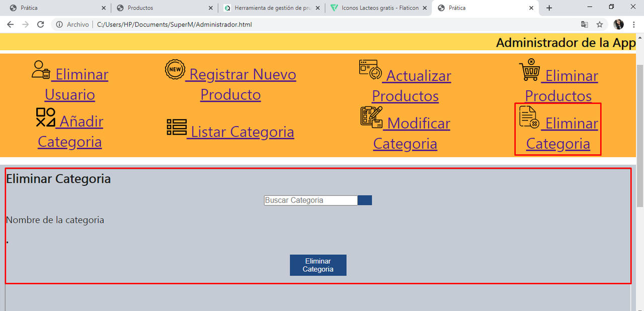Click the browser back arrow

10,25
